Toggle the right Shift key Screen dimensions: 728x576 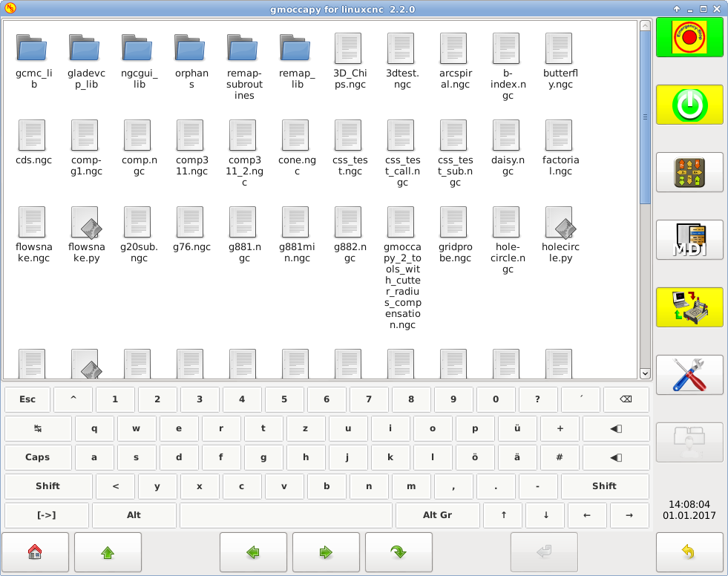[x=605, y=486]
